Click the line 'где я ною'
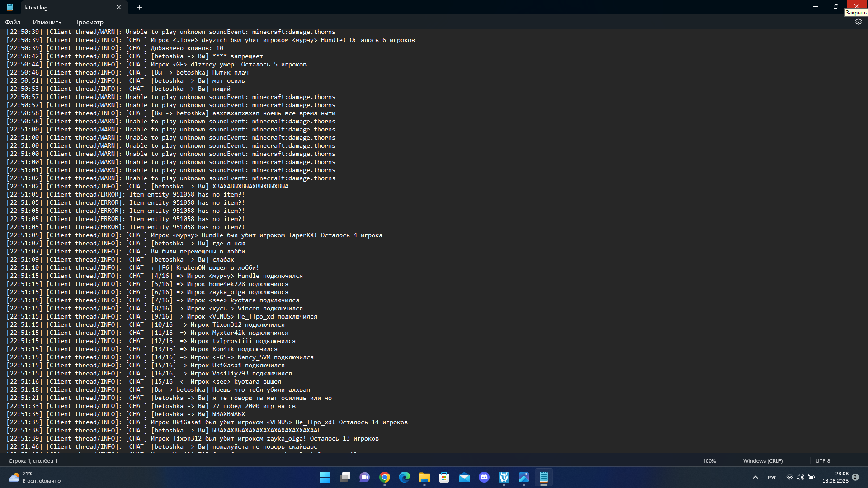868x488 pixels. coord(126,244)
